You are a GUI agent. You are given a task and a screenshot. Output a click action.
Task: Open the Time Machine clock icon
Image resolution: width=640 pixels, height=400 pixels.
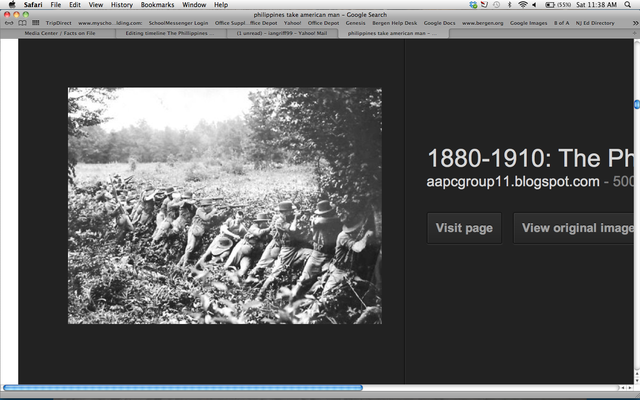tap(496, 5)
